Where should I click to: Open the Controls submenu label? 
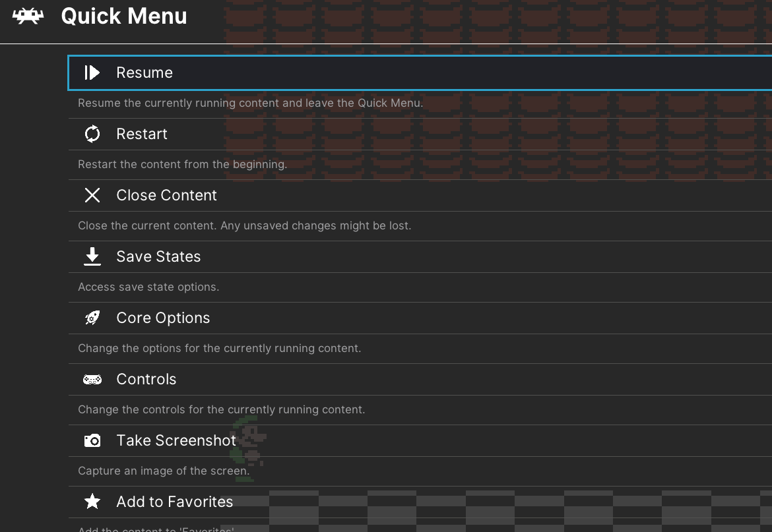point(146,379)
